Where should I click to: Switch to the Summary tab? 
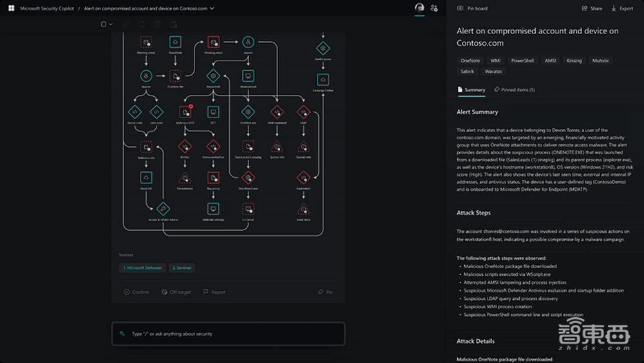471,90
